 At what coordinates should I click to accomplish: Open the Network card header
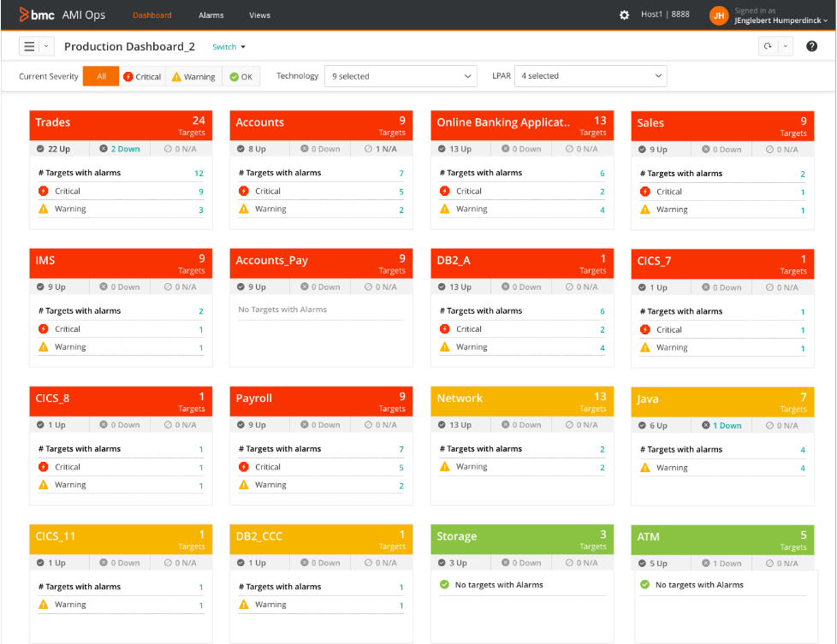coord(522,401)
